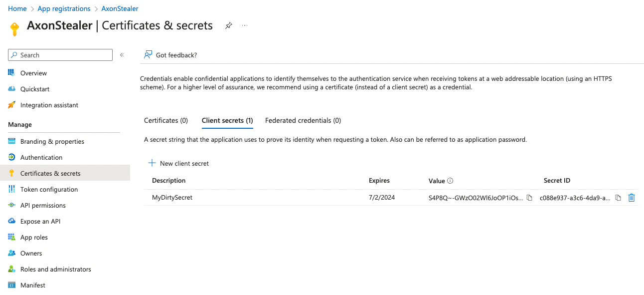Delete the MyDirtySecret client secret

pyautogui.click(x=631, y=198)
